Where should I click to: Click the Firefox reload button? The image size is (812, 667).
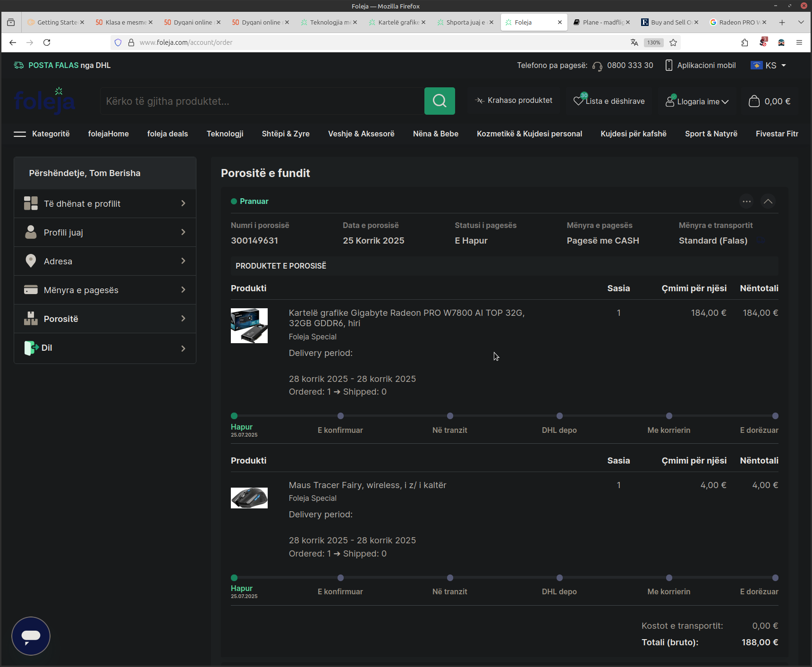[47, 42]
